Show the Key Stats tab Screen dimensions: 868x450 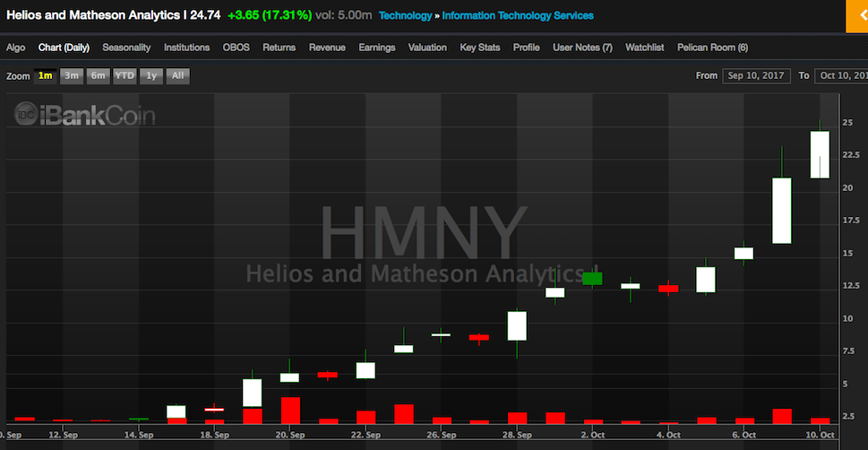pyautogui.click(x=480, y=48)
